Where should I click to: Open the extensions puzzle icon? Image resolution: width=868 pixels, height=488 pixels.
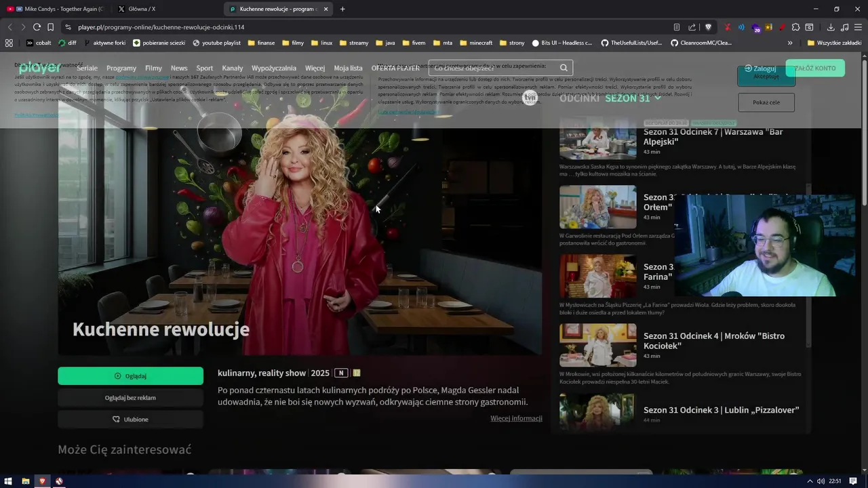tap(796, 27)
